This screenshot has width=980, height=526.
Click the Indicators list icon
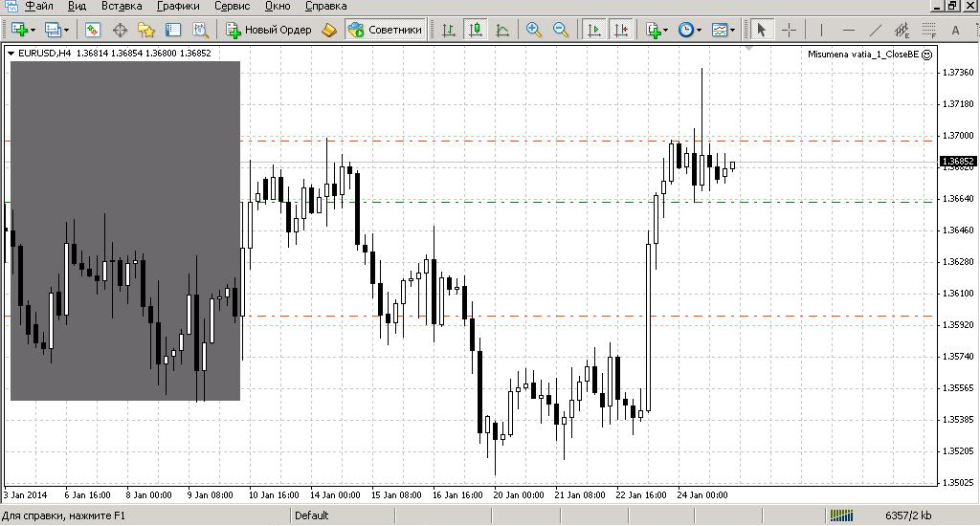pos(653,30)
